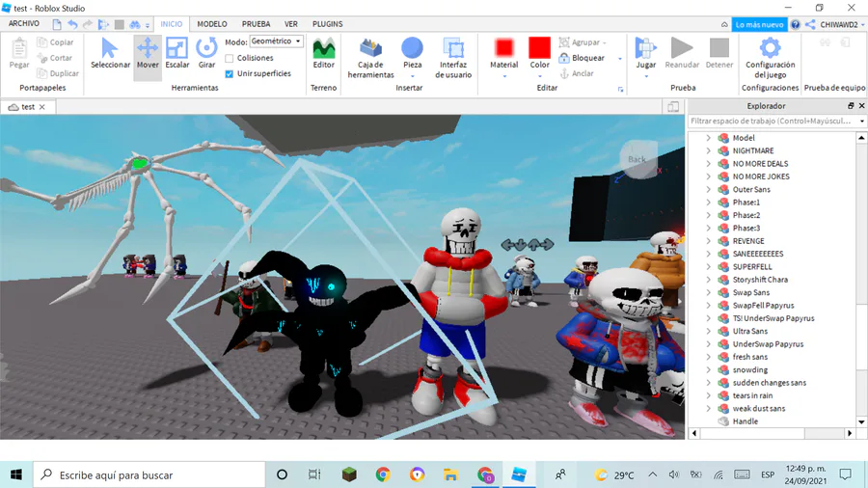Open Caja de herramientas toolbox
This screenshot has height=488, width=868.
point(371,58)
